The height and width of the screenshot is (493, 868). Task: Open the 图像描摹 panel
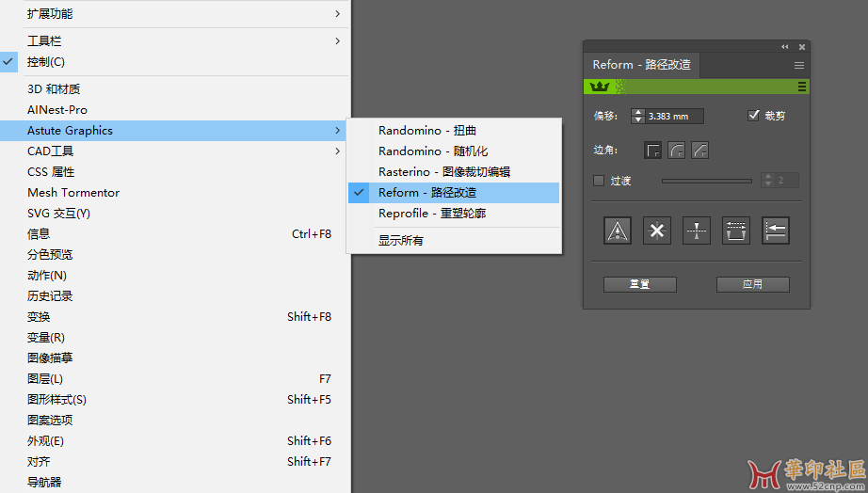point(174,358)
